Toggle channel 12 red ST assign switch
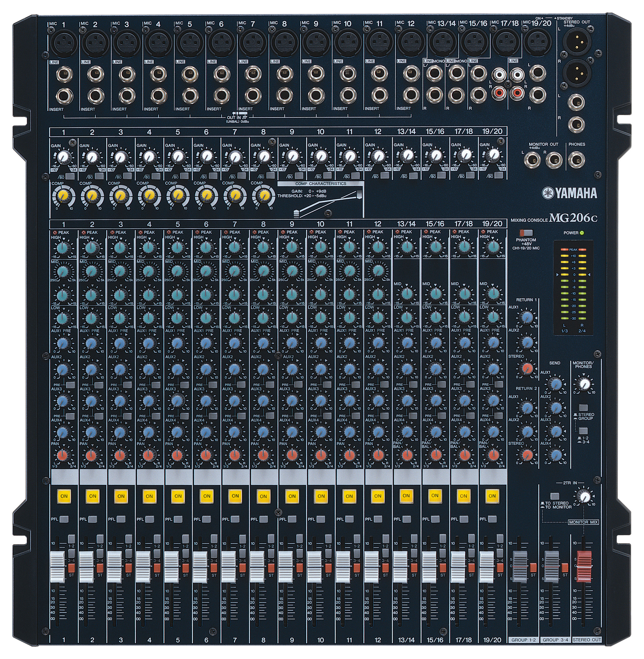The width and height of the screenshot is (644, 659). coord(386,568)
